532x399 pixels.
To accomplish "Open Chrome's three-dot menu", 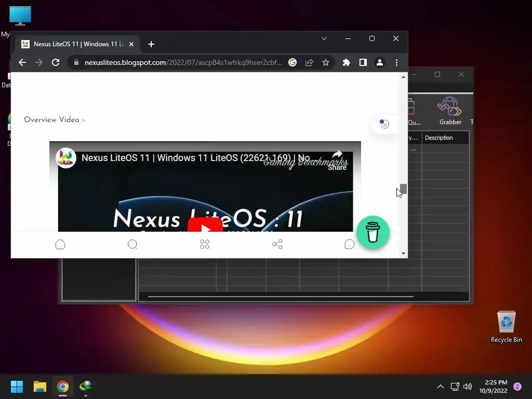I will coord(396,62).
